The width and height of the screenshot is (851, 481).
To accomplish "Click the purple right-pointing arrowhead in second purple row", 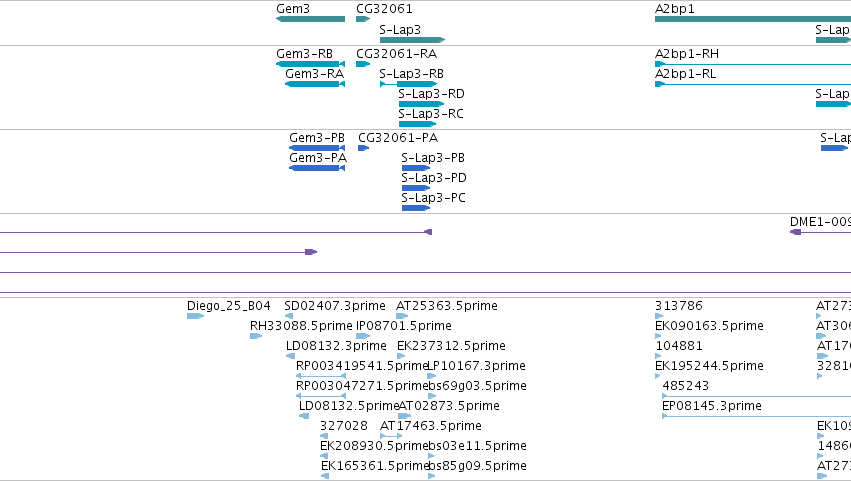I will [x=311, y=252].
